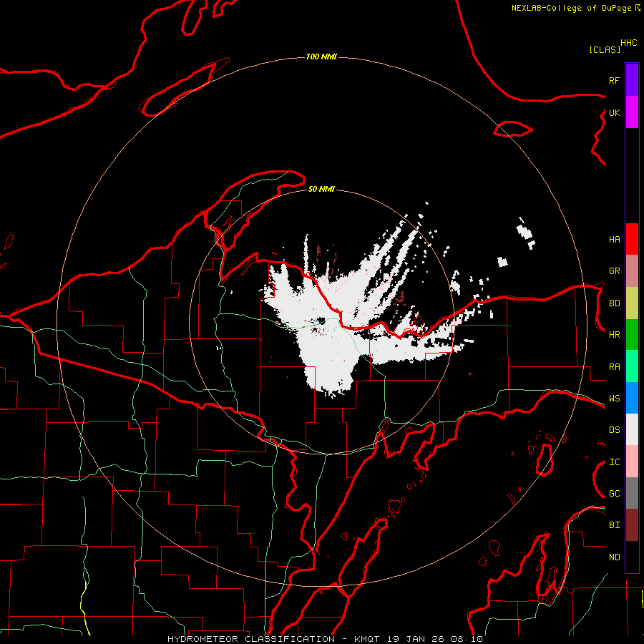Click the 50 NMI range ring label

point(321,189)
